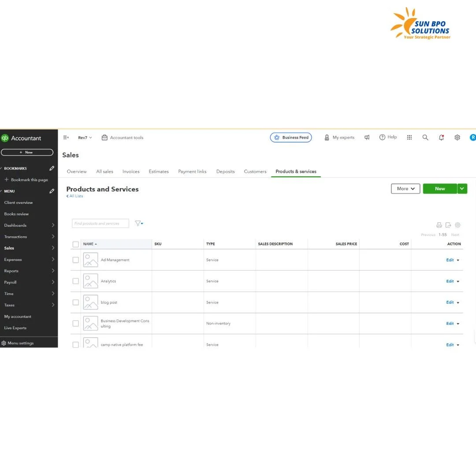
Task: Edit bookmarks with pencil icon
Action: point(52,168)
